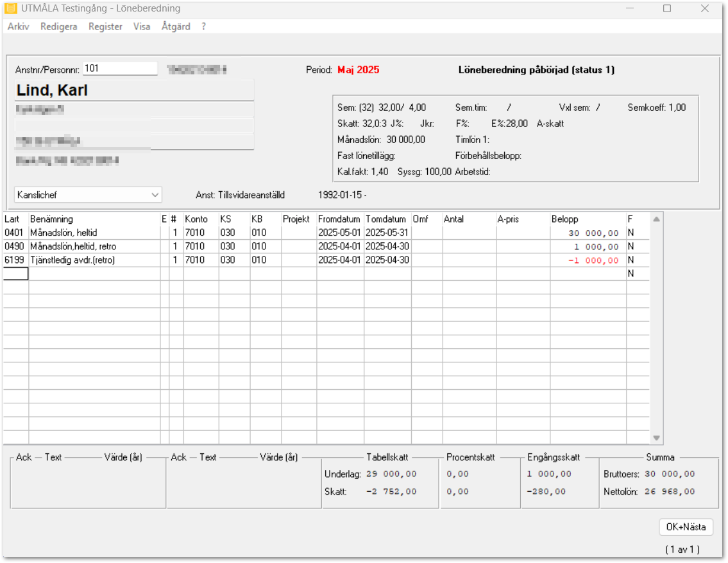Click the Bruttoers value 30 000,00
Screen dimensions: 728x563
point(670,474)
